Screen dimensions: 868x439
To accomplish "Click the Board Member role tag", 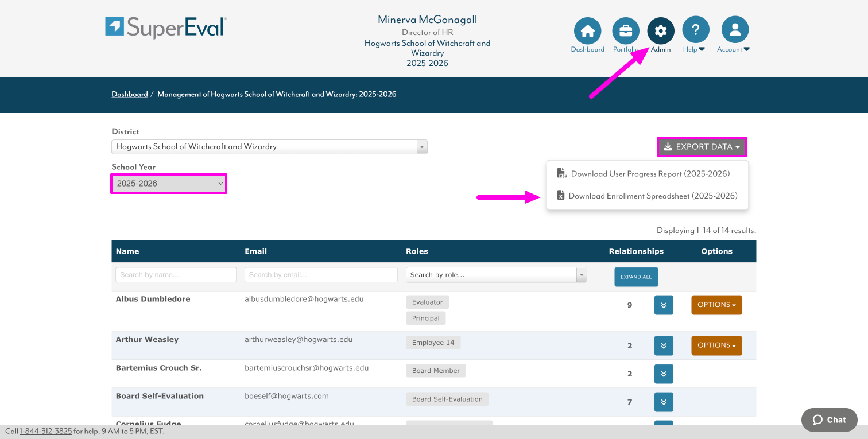I will 436,371.
